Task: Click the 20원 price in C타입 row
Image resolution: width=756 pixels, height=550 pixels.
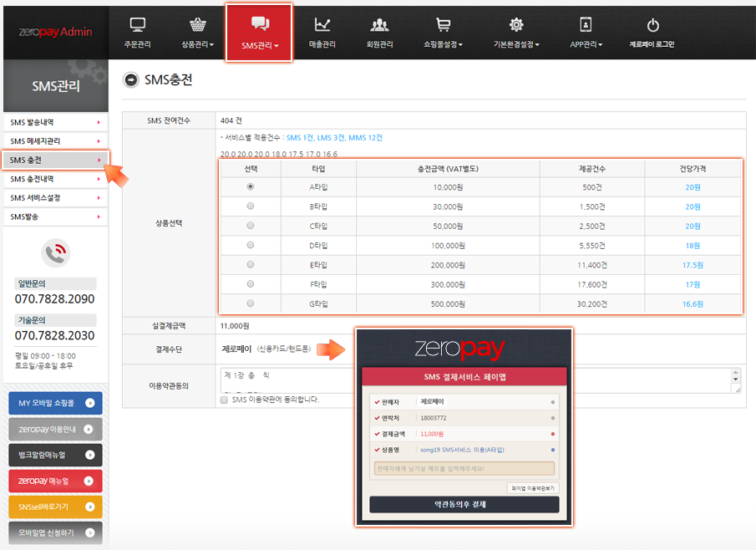Action: [693, 227]
